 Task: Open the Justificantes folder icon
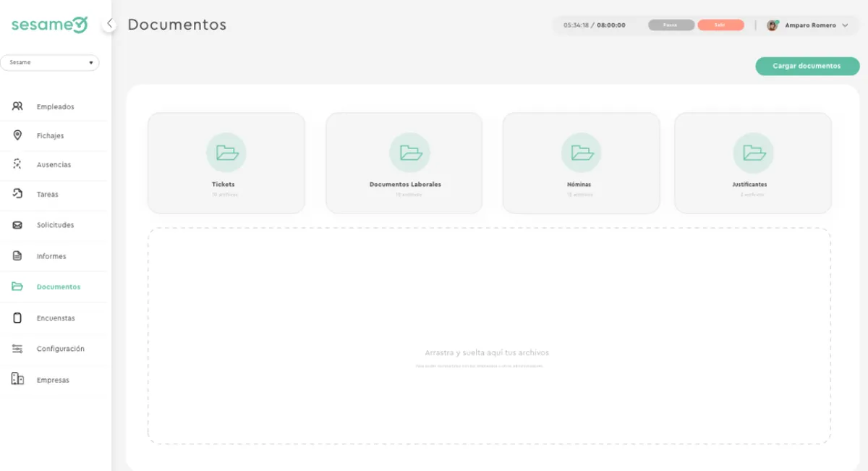pos(754,153)
